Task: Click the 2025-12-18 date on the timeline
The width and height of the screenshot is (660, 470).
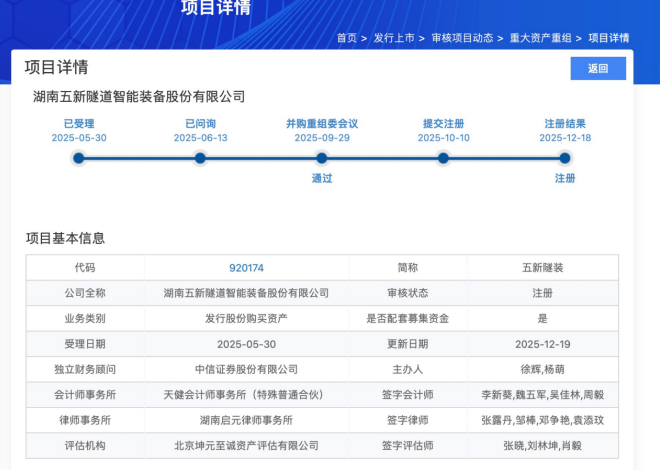Action: [565, 138]
